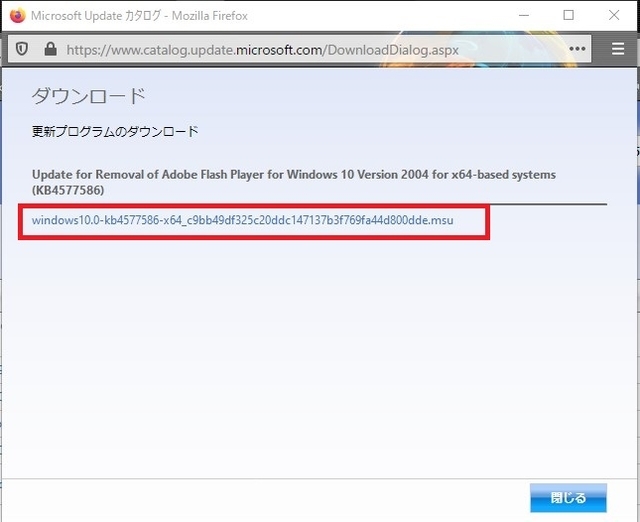Viewport: 640px width, 522px height.
Task: Click the Microsoft Update カタログ window title
Action: click(139, 16)
